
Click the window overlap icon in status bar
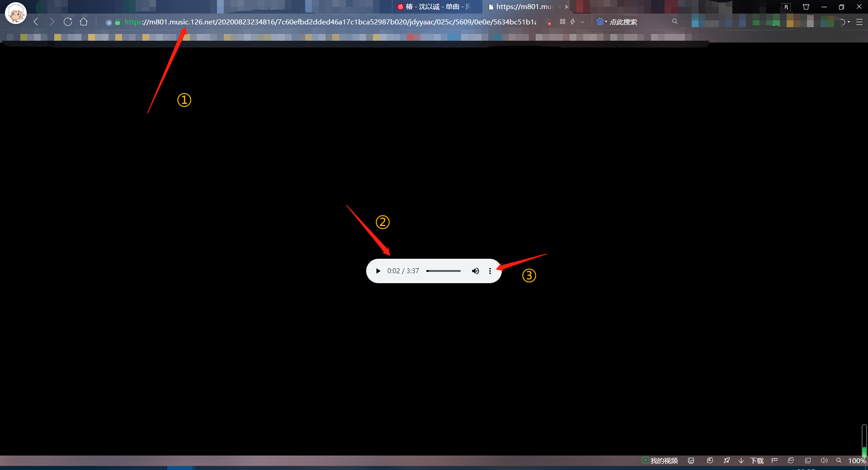tap(808, 461)
